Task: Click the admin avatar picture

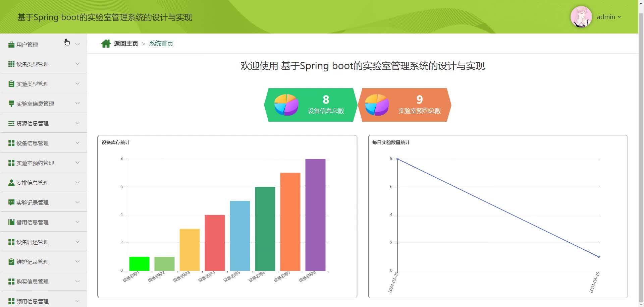Action: point(581,17)
